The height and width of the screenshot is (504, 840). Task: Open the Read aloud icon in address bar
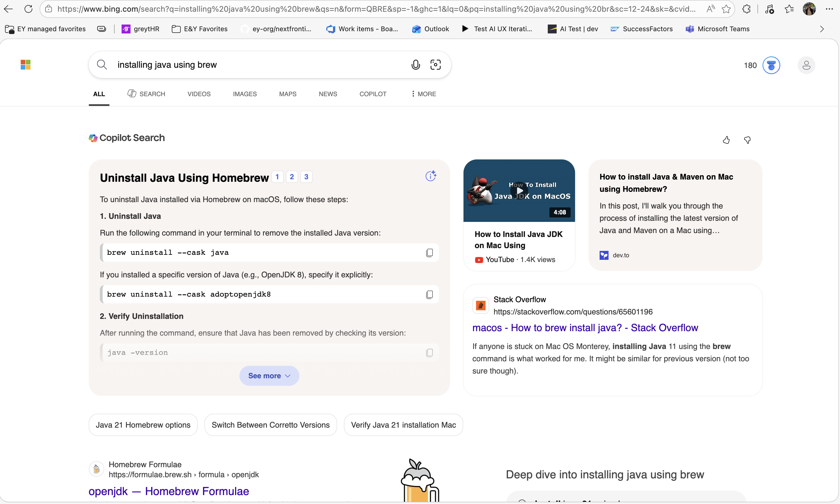(x=710, y=9)
